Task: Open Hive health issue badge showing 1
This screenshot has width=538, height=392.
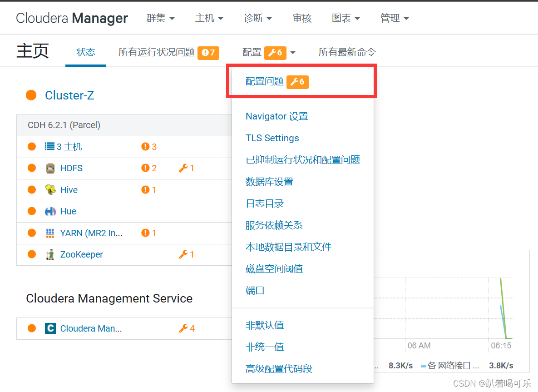Action: pyautogui.click(x=149, y=190)
